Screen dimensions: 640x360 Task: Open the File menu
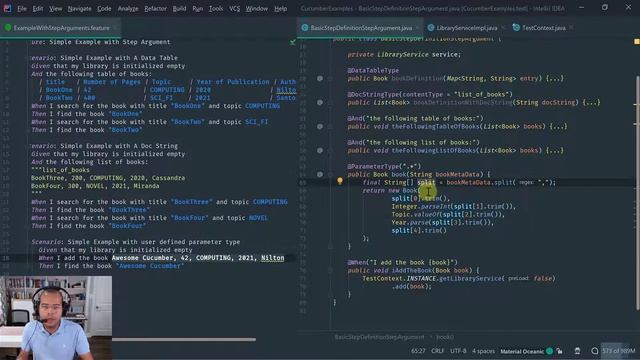[x=22, y=9]
